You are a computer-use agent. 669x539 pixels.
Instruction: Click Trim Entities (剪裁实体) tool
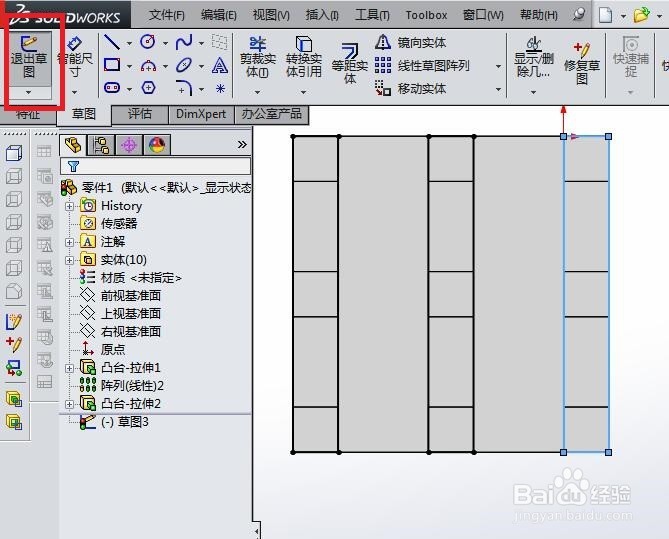(x=258, y=58)
